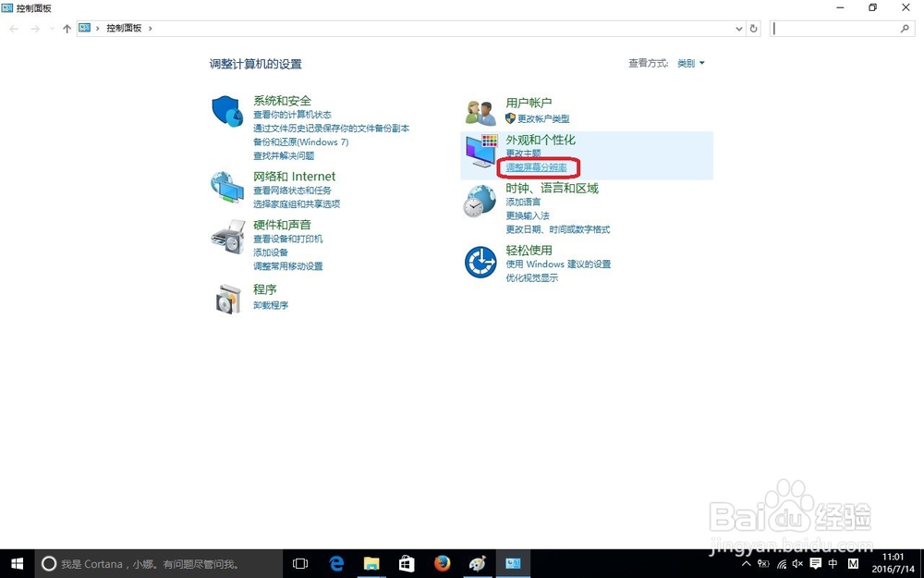Open the Windows Store from the taskbar
This screenshot has height=578, width=924.
pyautogui.click(x=406, y=563)
